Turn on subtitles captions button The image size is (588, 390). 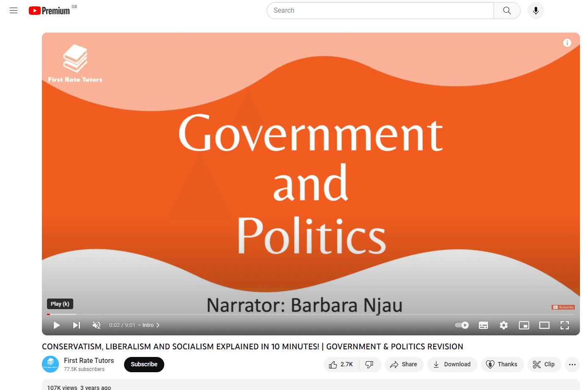(483, 325)
